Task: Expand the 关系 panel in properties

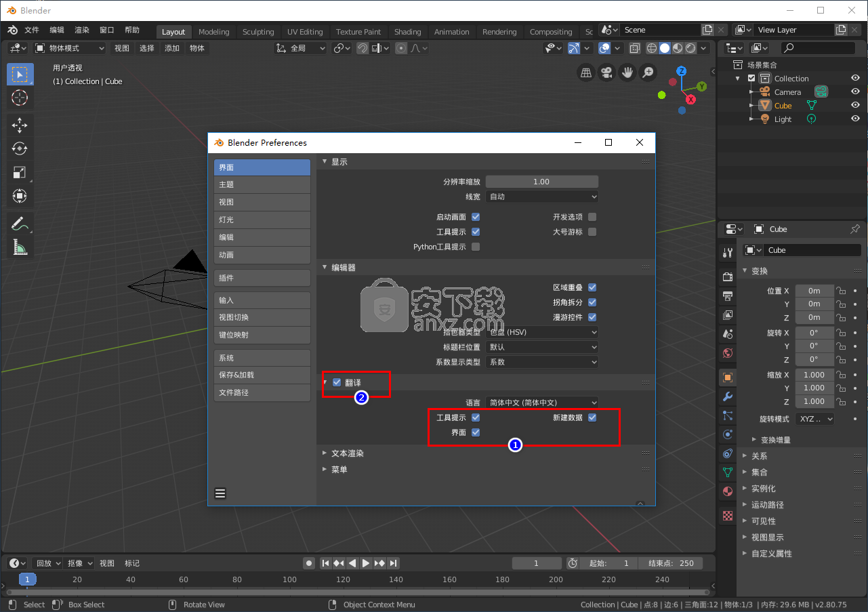Action: coord(759,456)
